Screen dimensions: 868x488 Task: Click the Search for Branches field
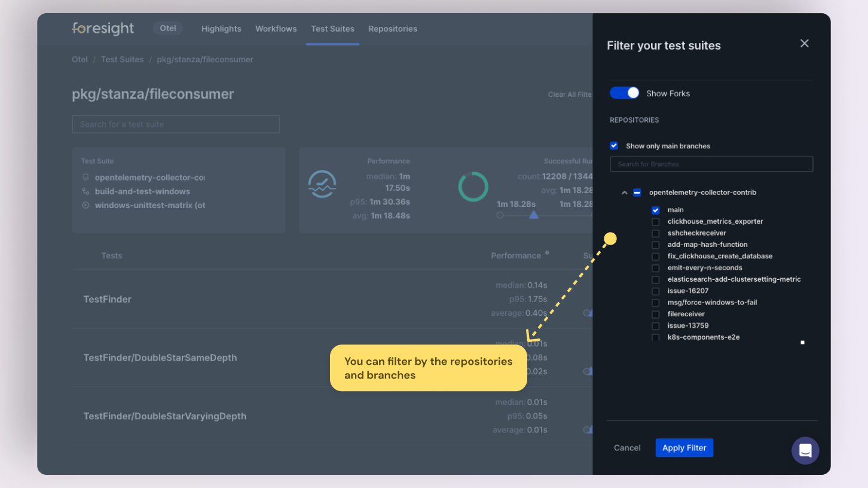click(711, 164)
